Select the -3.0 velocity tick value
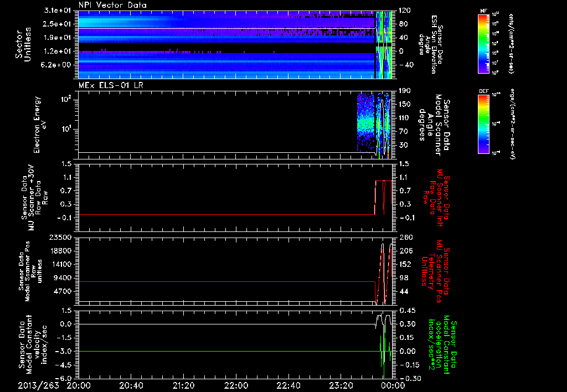Image resolution: width=567 pixels, height=392 pixels. 64,351
